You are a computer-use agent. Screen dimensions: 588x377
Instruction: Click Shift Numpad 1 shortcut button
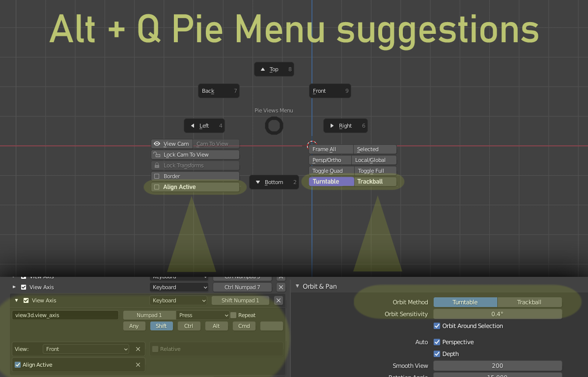point(240,300)
